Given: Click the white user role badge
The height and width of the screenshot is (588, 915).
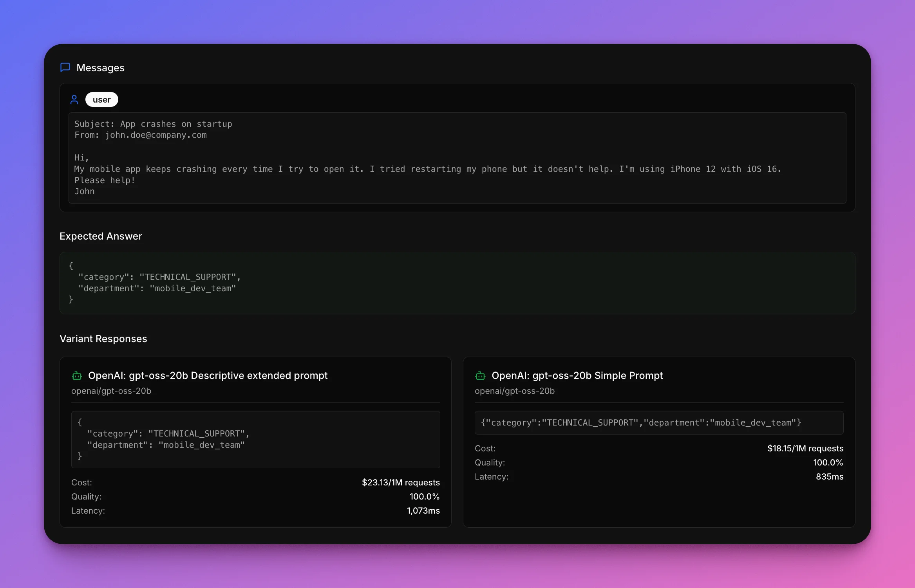Looking at the screenshot, I should 101,100.
